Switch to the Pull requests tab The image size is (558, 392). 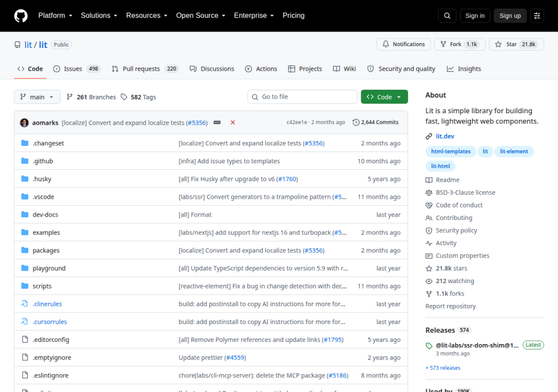click(x=145, y=69)
